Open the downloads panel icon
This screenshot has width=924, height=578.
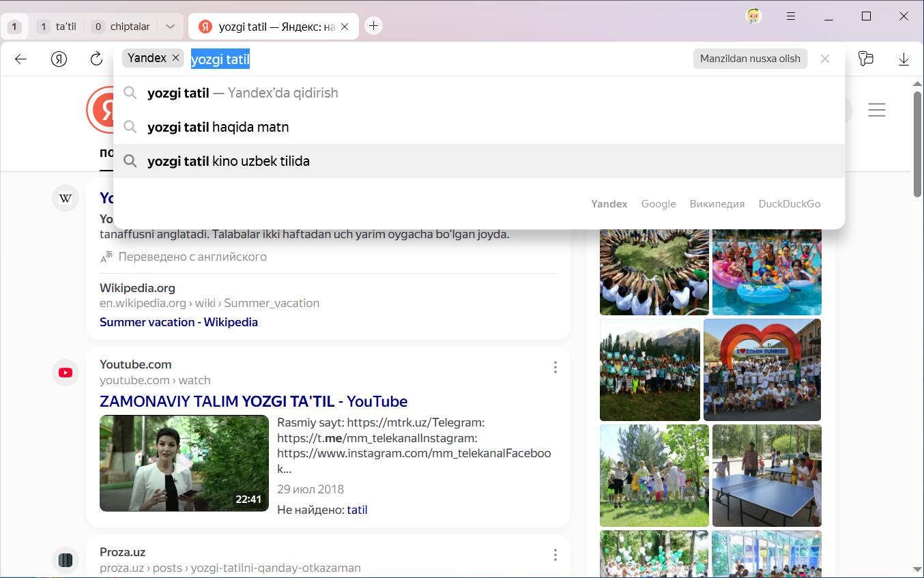pyautogui.click(x=904, y=59)
